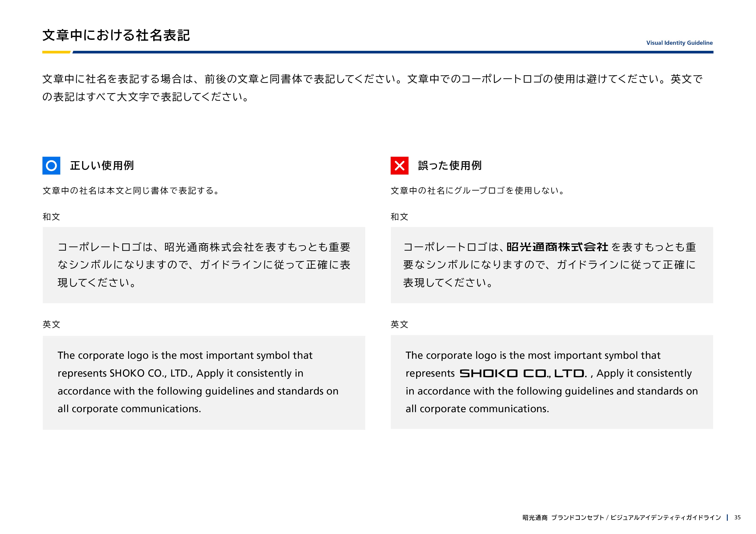This screenshot has height=534, width=756.
Task: Click the 誤った使用例 heading
Action: [450, 166]
